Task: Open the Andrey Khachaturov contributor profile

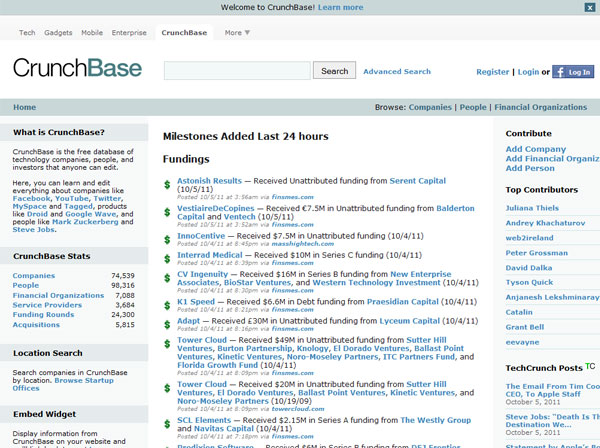Action: click(x=545, y=223)
